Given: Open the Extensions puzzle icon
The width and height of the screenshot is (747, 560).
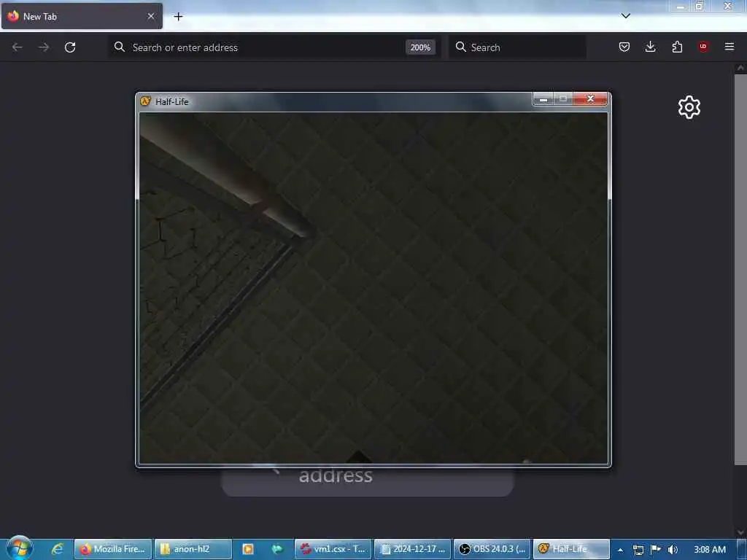Looking at the screenshot, I should click(x=677, y=47).
